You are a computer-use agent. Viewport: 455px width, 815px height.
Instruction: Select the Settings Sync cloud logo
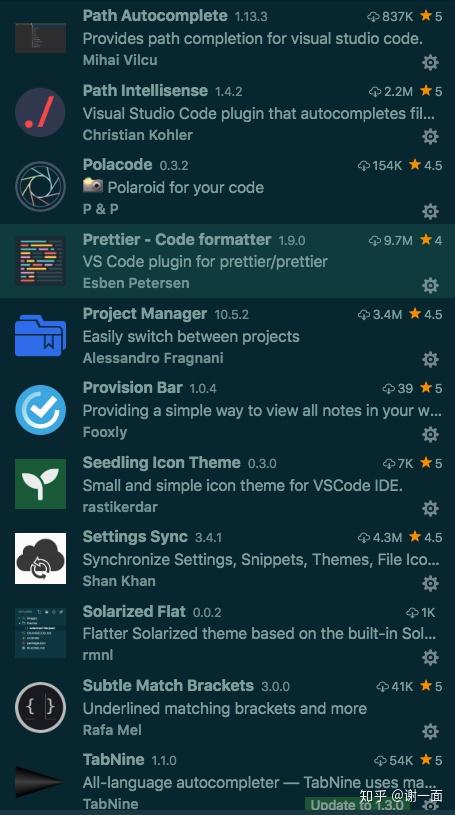click(x=41, y=558)
